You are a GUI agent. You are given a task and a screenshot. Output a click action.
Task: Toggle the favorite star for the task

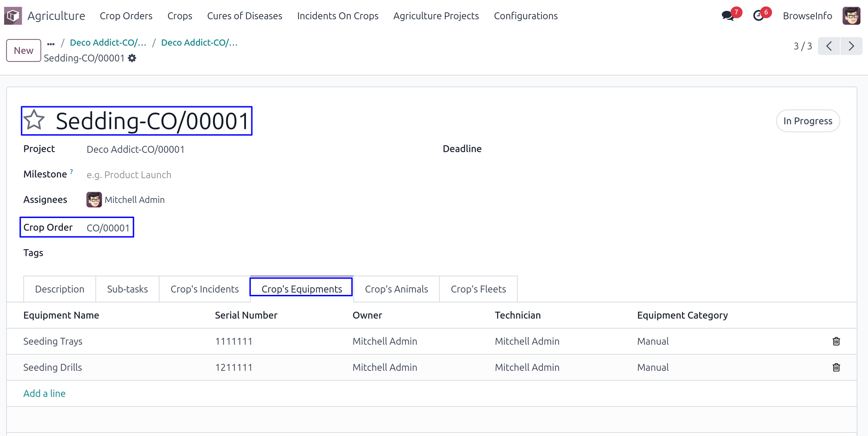point(34,120)
